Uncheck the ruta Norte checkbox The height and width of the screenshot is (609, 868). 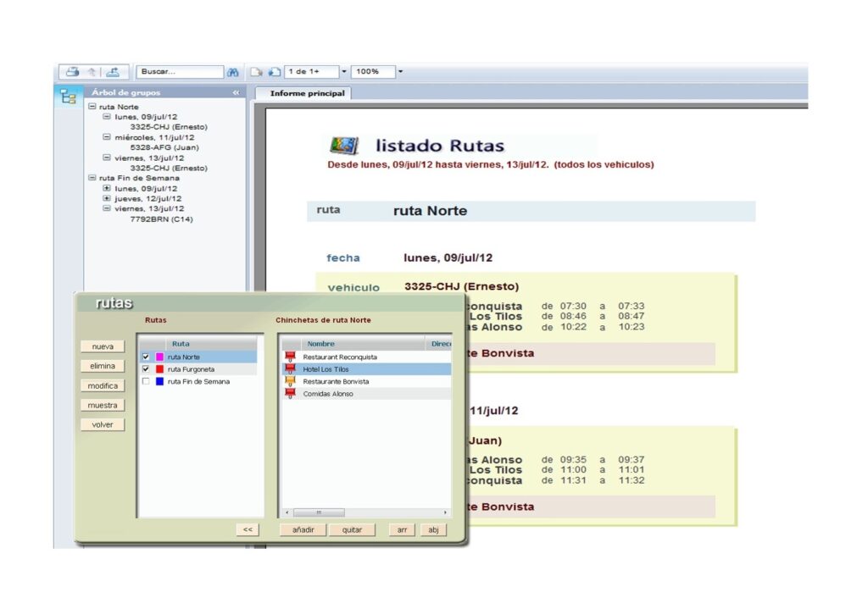pos(146,357)
